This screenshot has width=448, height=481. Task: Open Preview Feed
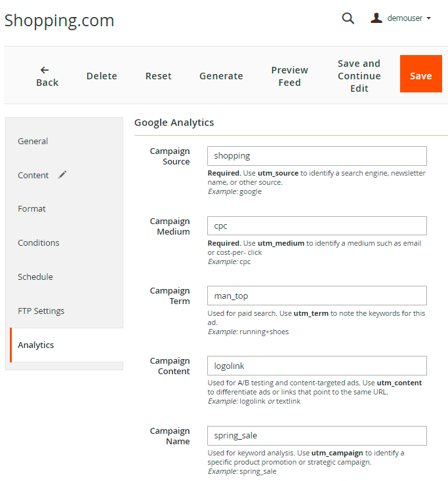point(289,76)
